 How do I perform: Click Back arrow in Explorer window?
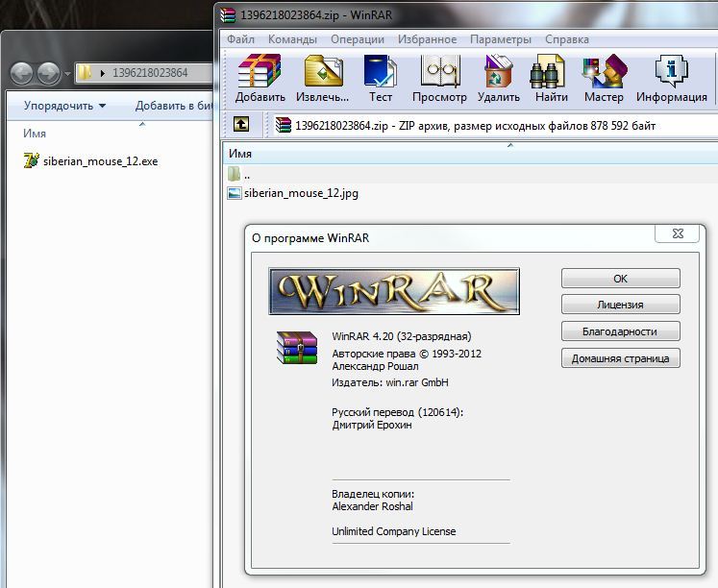click(x=21, y=72)
